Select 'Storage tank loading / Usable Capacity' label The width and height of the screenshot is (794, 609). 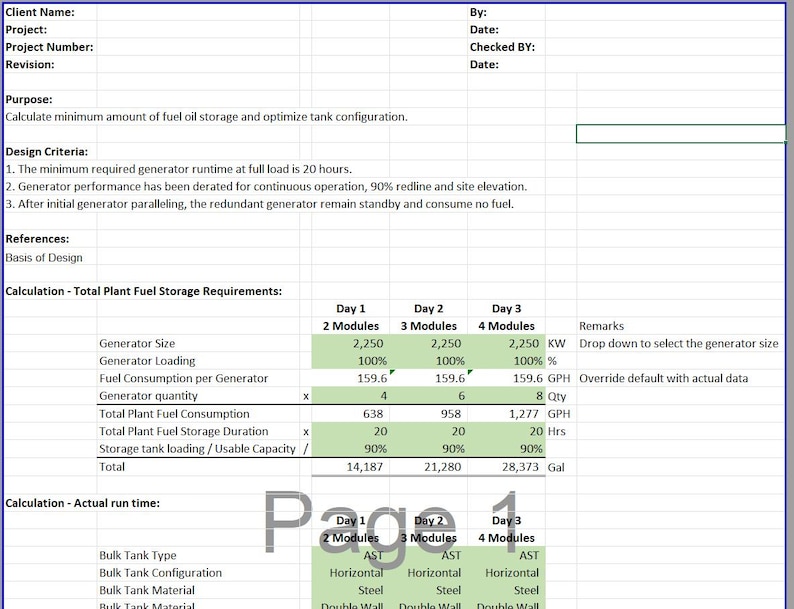point(197,449)
